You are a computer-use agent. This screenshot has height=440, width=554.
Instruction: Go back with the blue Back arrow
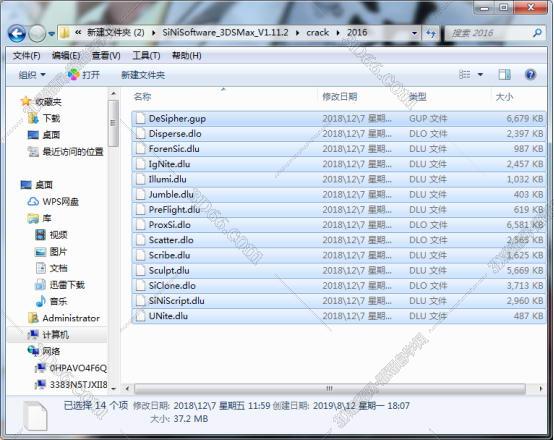click(17, 34)
